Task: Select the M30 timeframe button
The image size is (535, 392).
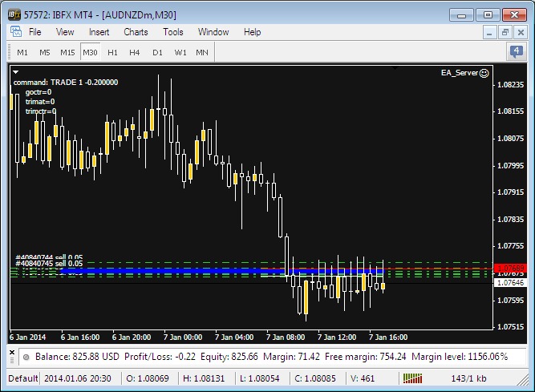Action: (x=91, y=52)
